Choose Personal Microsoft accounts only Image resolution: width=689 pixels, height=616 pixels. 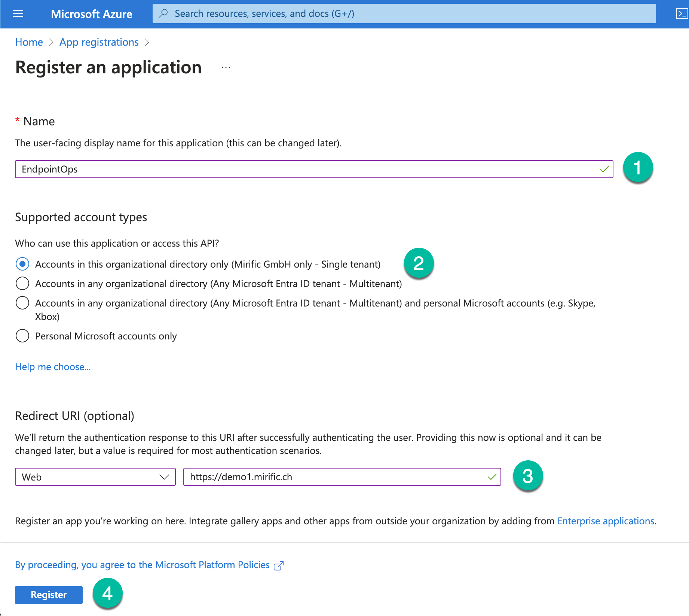coord(22,336)
